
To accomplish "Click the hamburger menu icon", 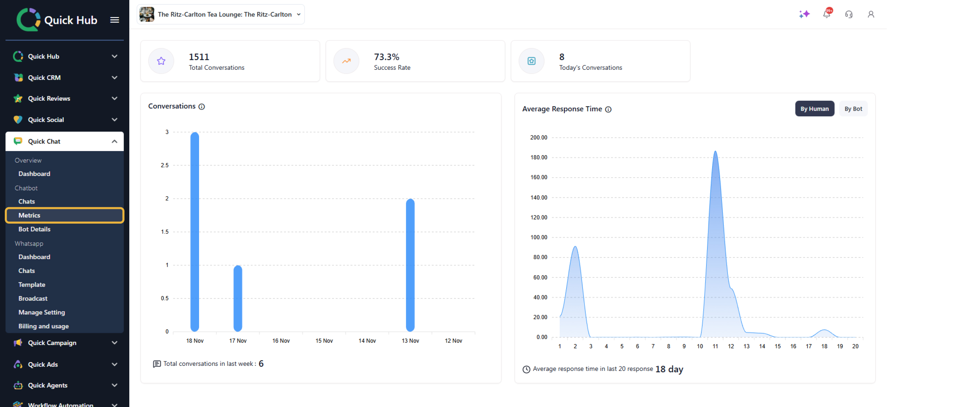I will pos(115,20).
